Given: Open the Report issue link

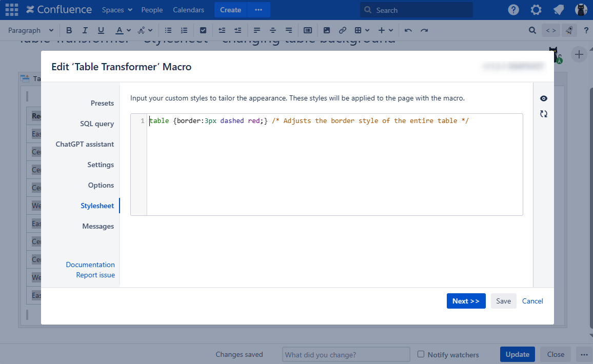Looking at the screenshot, I should click(x=95, y=275).
